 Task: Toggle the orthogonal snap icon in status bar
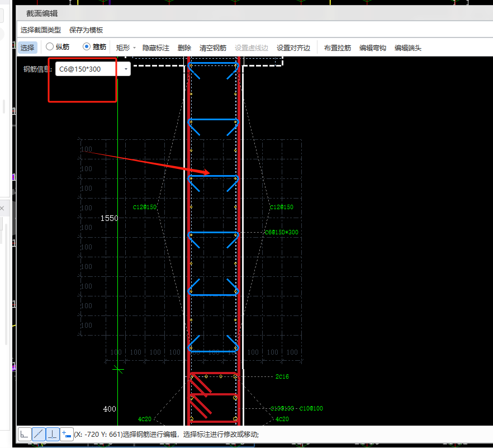pos(24,435)
